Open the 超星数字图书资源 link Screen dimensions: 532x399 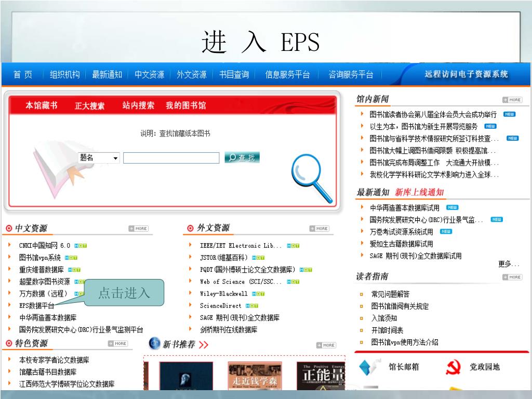click(x=45, y=282)
